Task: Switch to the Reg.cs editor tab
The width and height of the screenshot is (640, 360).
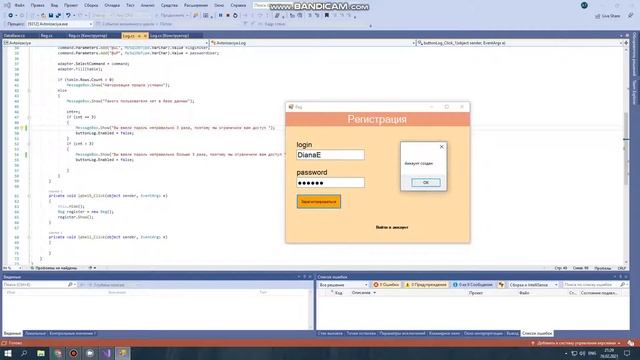Action: [47, 36]
